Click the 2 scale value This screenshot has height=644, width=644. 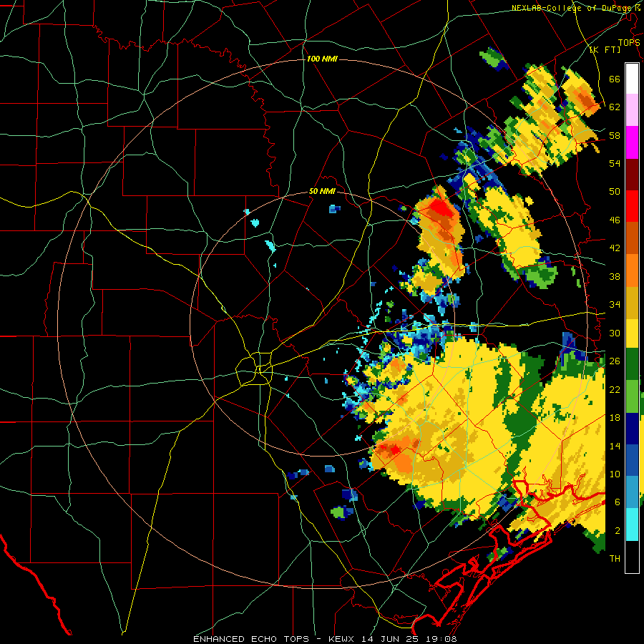[x=618, y=531]
